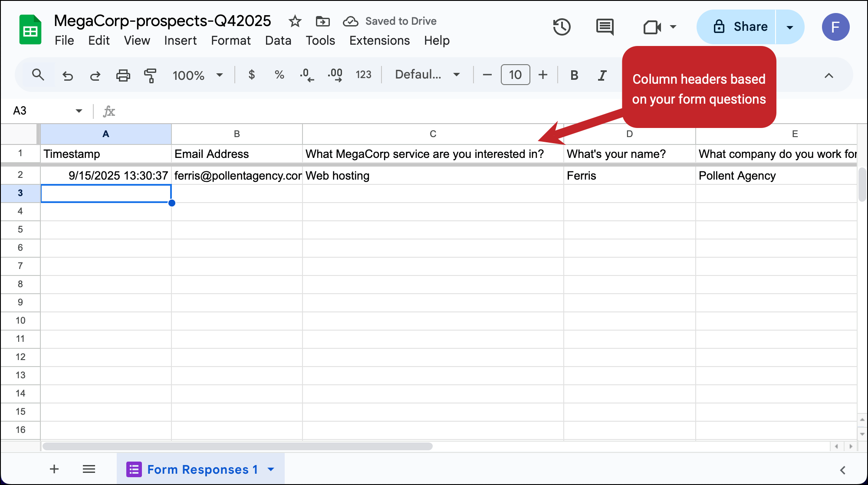This screenshot has width=868, height=485.
Task: Format value as percent
Action: click(x=279, y=75)
